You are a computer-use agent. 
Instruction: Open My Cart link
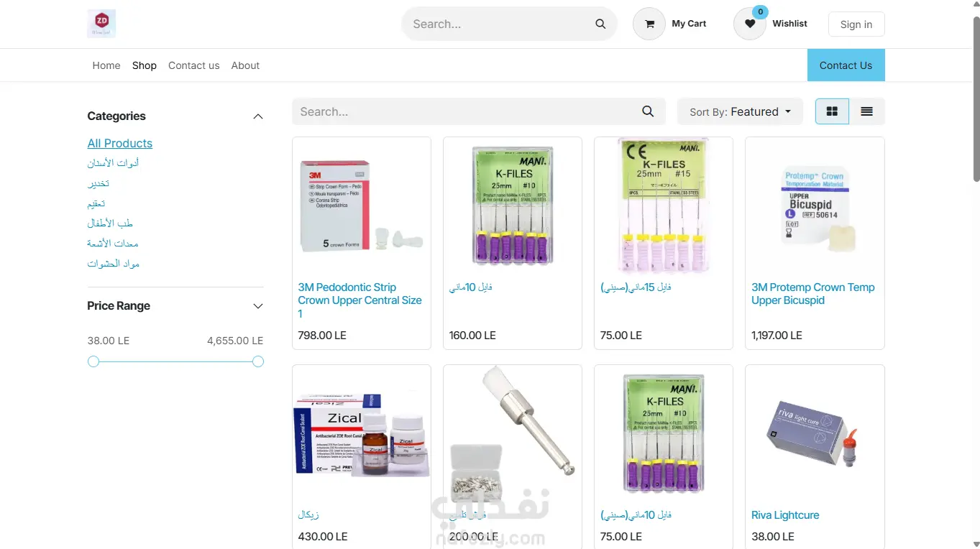689,24
